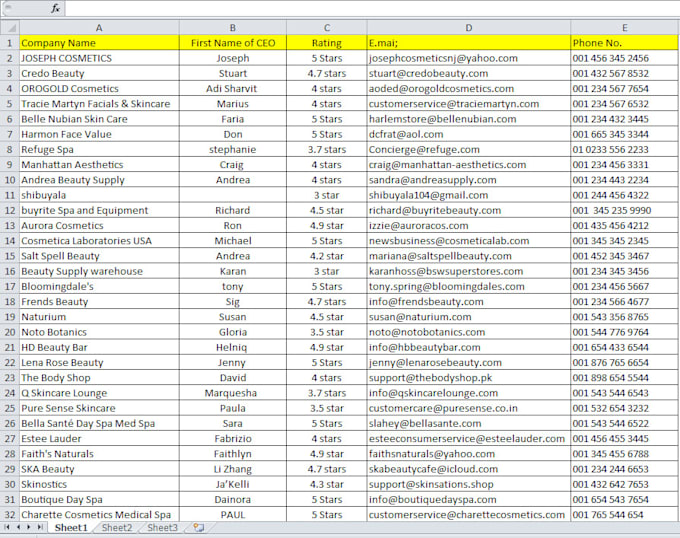The height and width of the screenshot is (538, 680).
Task: Select the Li Zhang CEO cell
Action: click(233, 469)
